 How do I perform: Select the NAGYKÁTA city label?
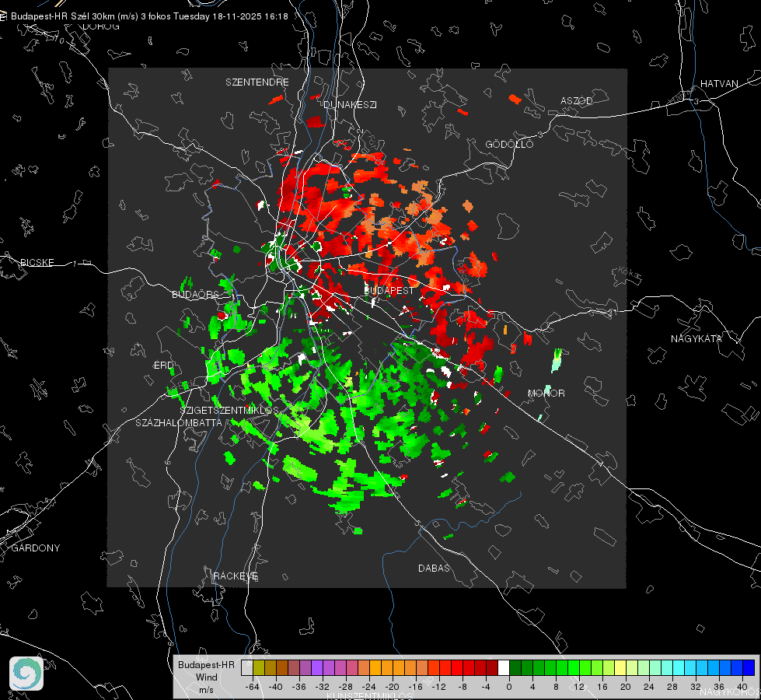tap(696, 338)
